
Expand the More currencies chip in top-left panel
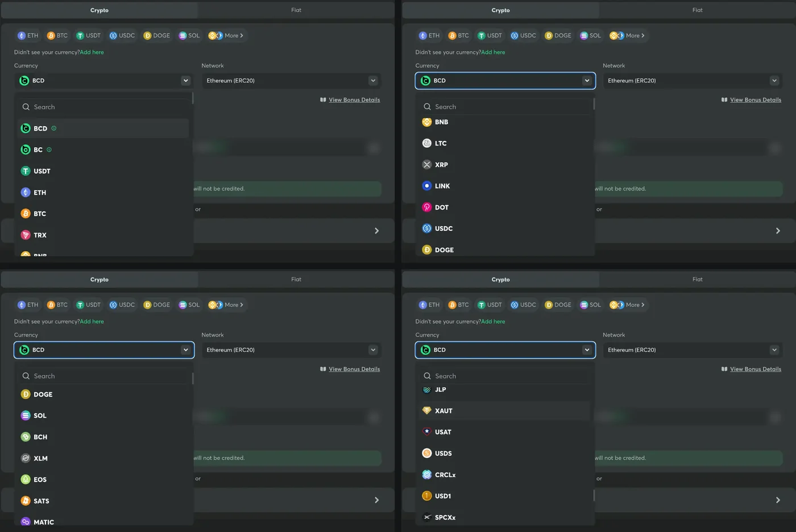pos(226,35)
